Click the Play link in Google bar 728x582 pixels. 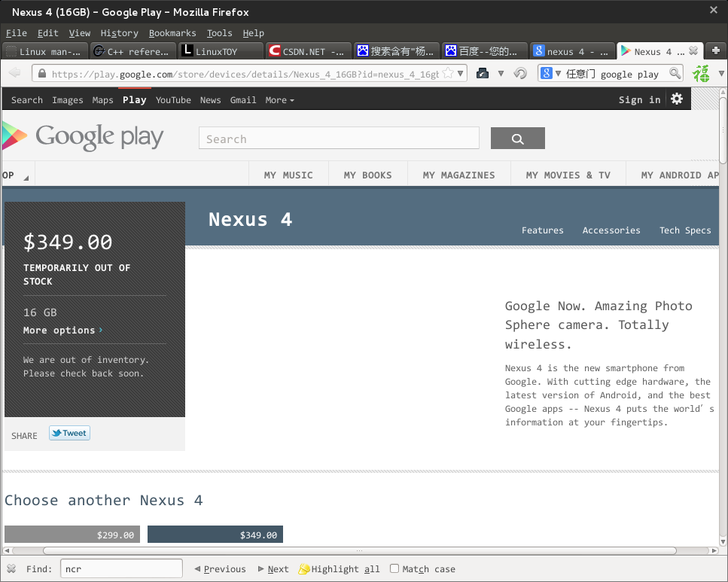[x=134, y=100]
